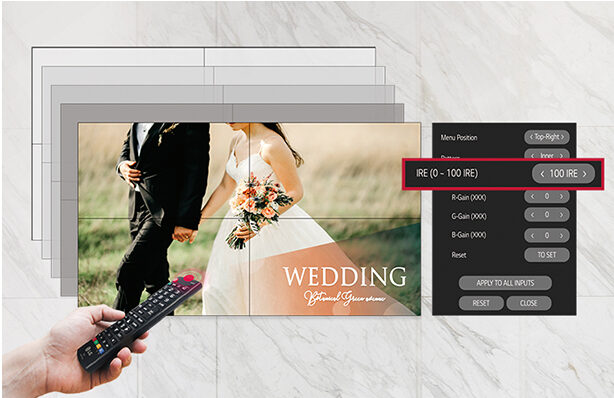This screenshot has height=398, width=614.
Task: Decrease the IRE value with left arrow
Action: (542, 174)
